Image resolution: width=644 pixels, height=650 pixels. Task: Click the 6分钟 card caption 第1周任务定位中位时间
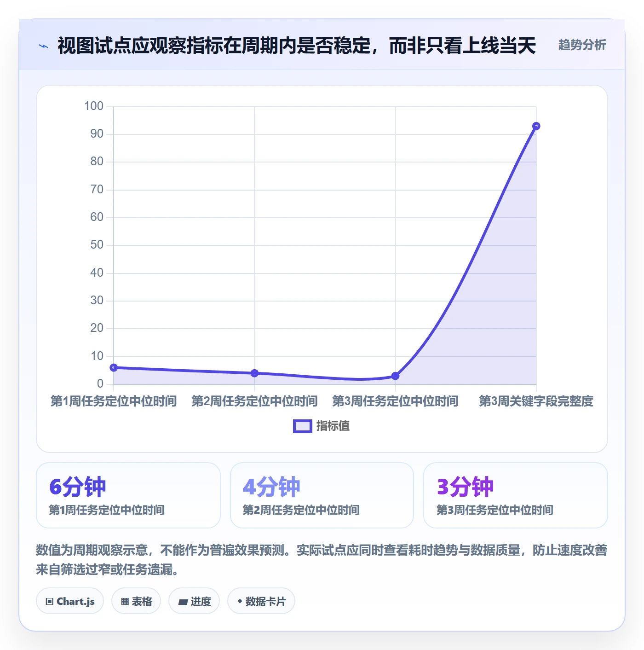pos(107,510)
